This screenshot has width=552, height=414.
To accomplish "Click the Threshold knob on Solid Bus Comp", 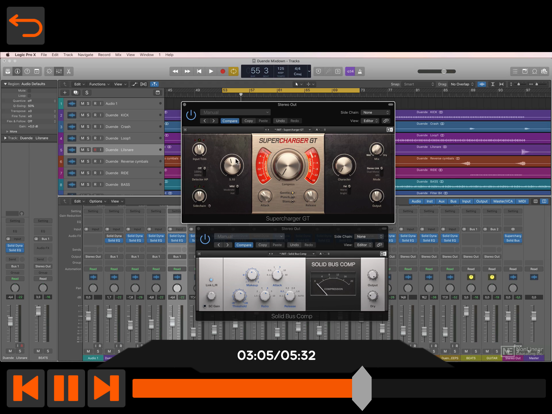I will tap(239, 295).
